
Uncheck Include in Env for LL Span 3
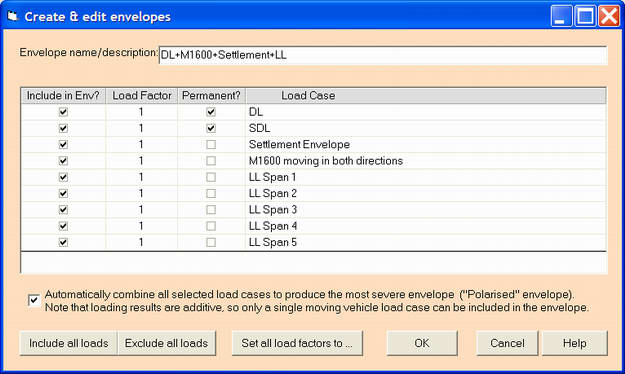[x=63, y=210]
